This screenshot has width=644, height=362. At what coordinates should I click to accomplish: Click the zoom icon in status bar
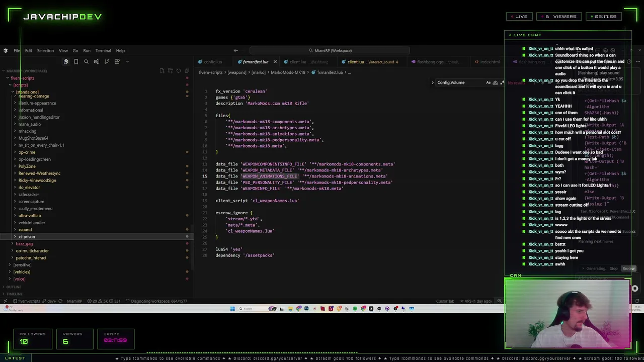point(499,301)
